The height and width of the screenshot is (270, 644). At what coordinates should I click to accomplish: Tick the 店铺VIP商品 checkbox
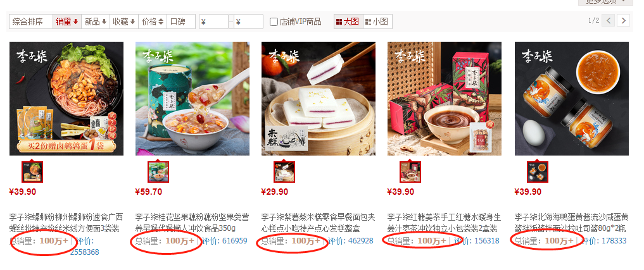click(x=274, y=21)
